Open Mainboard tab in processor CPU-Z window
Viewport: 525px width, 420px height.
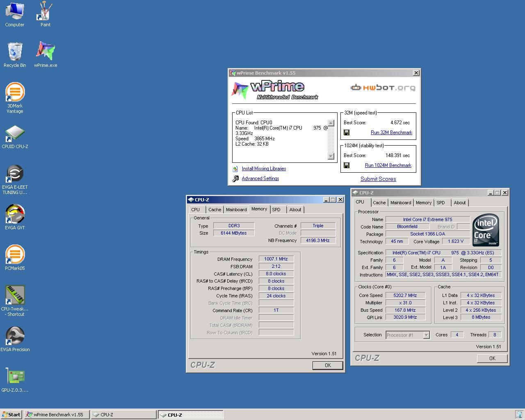(401, 203)
